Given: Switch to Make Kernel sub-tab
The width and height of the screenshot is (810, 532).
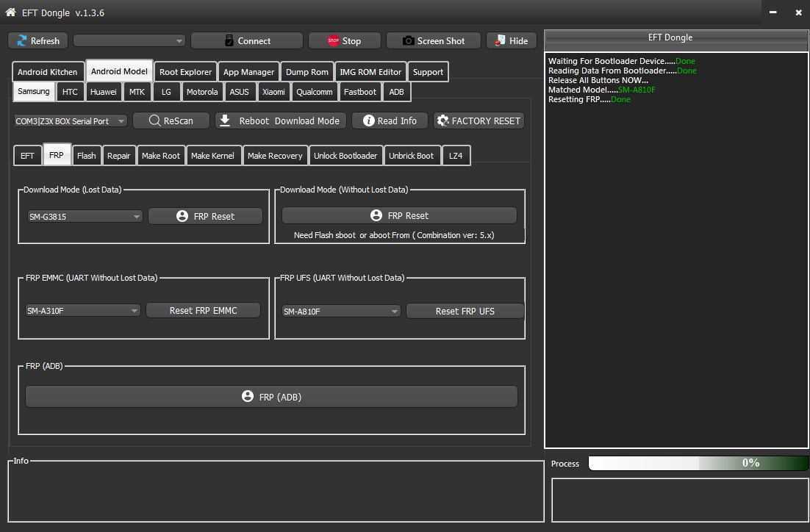Looking at the screenshot, I should tap(212, 156).
